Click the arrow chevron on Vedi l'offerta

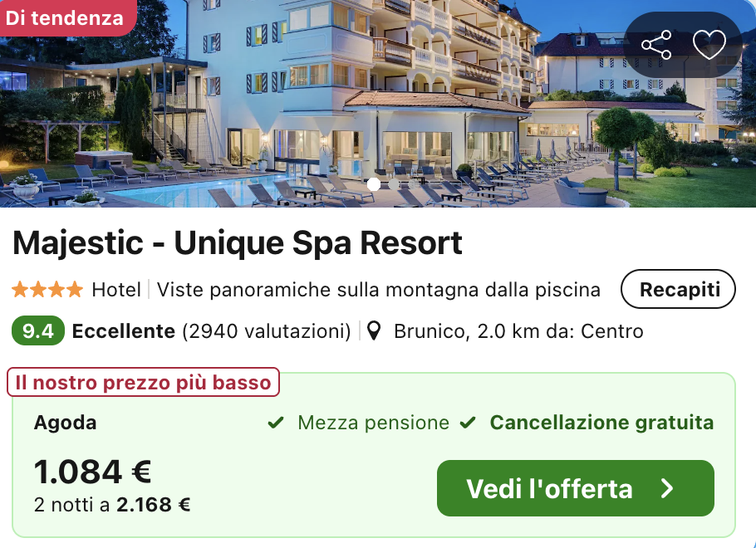tap(667, 488)
